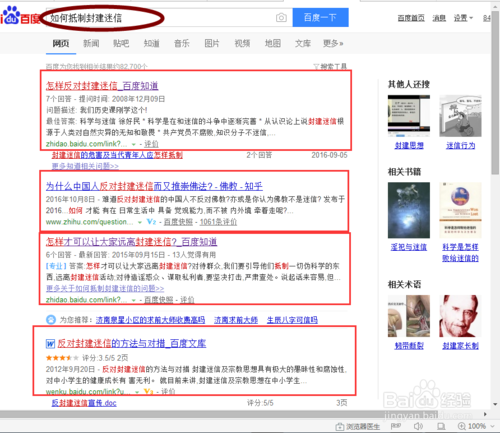Screen dimensions: 500x433
Task: Switch to the 视频 tab
Action: 242,43
